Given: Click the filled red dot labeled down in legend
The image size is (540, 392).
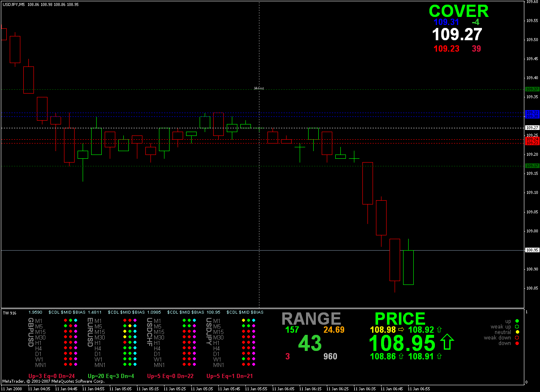Looking at the screenshot, I should [517, 343].
